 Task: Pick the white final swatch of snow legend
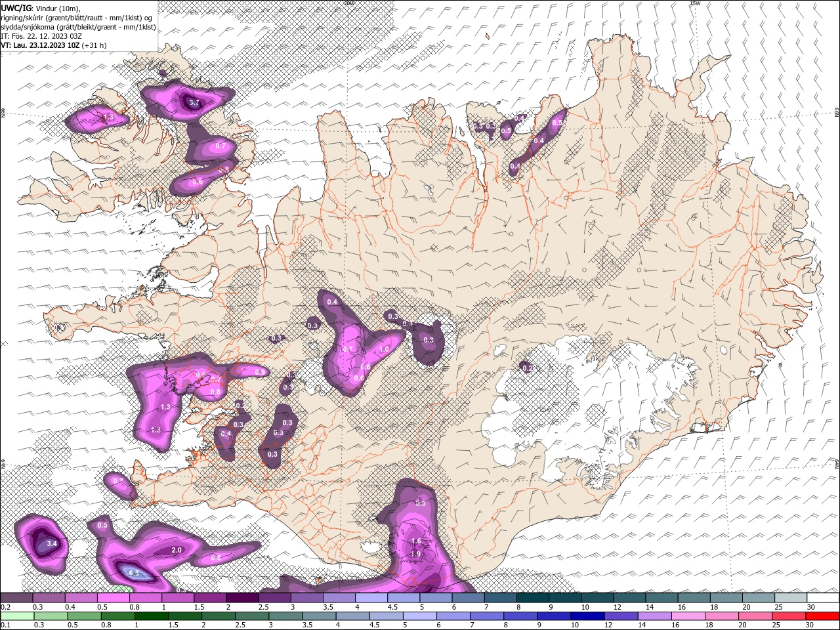(x=822, y=597)
